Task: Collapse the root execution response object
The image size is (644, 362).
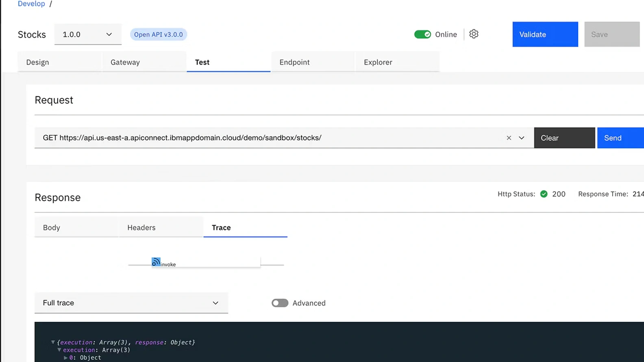Action: pyautogui.click(x=53, y=342)
